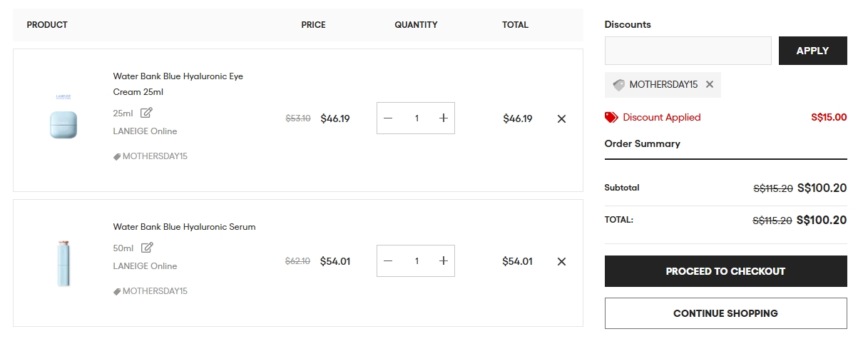This screenshot has width=868, height=339.
Task: Increase quantity of Hyaluronic Serum
Action: tap(444, 261)
